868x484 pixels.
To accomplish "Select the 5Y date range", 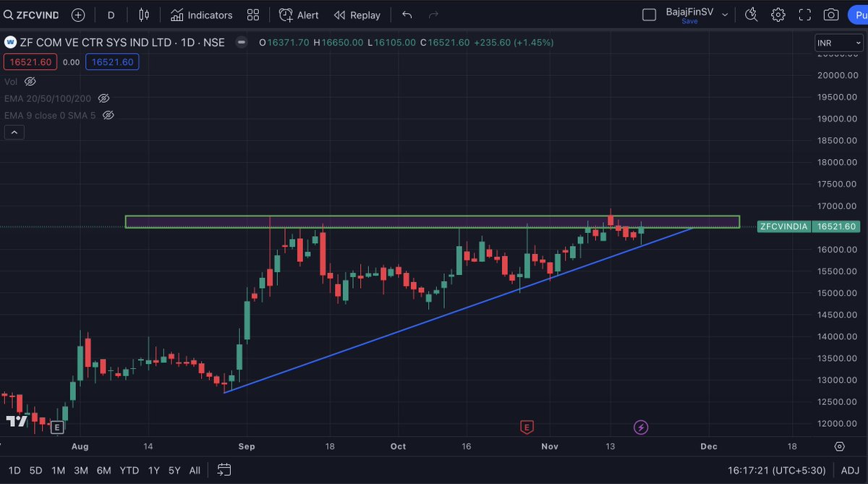I will tap(174, 470).
